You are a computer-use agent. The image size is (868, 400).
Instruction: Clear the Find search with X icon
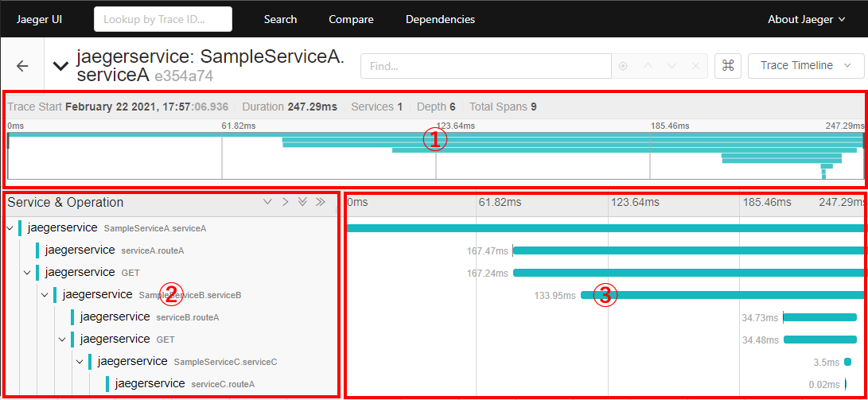(696, 66)
